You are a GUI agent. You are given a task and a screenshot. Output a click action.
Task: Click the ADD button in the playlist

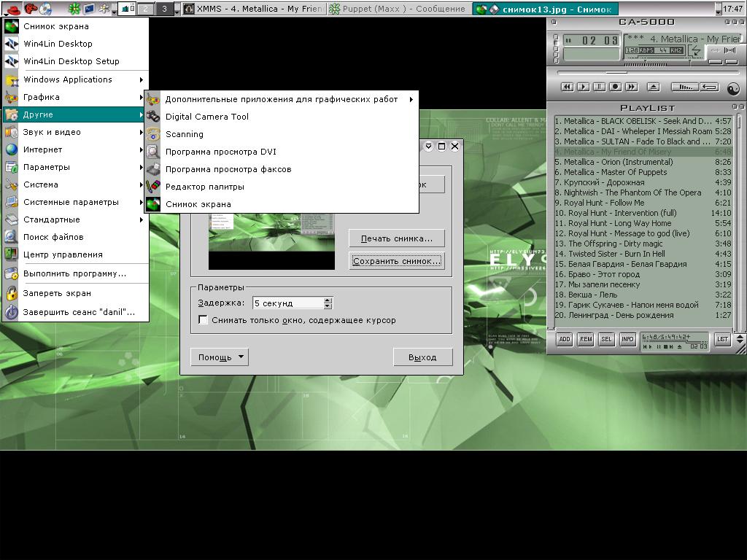pos(565,339)
